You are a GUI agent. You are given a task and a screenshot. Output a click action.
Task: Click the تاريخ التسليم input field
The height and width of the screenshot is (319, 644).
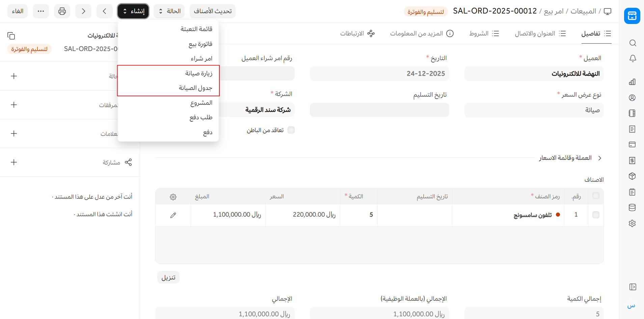[x=379, y=110]
